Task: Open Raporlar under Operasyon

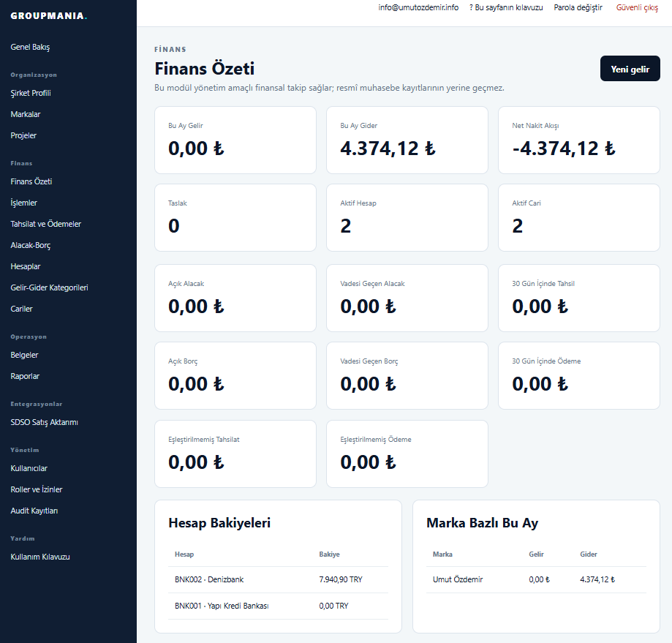Action: (25, 376)
